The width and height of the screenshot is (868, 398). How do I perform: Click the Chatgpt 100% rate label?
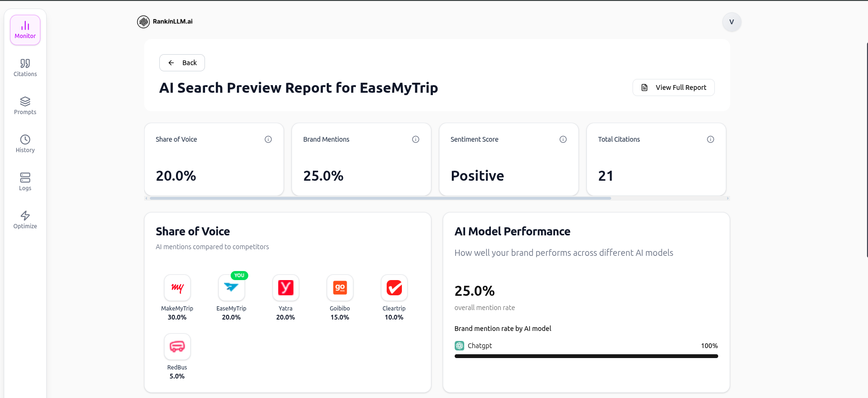click(x=709, y=346)
